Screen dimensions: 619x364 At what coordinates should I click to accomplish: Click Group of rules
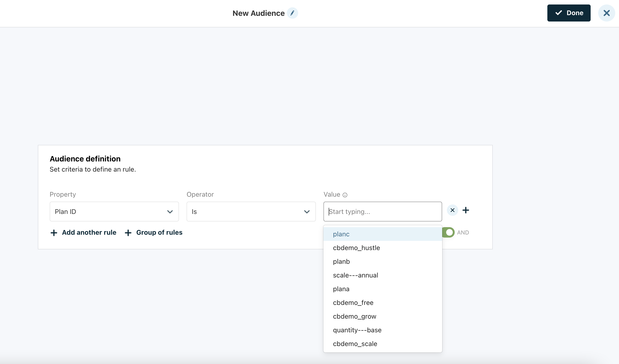154,233
